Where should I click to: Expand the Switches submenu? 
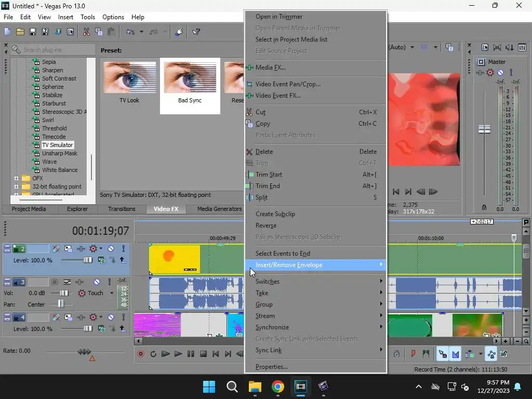point(315,282)
